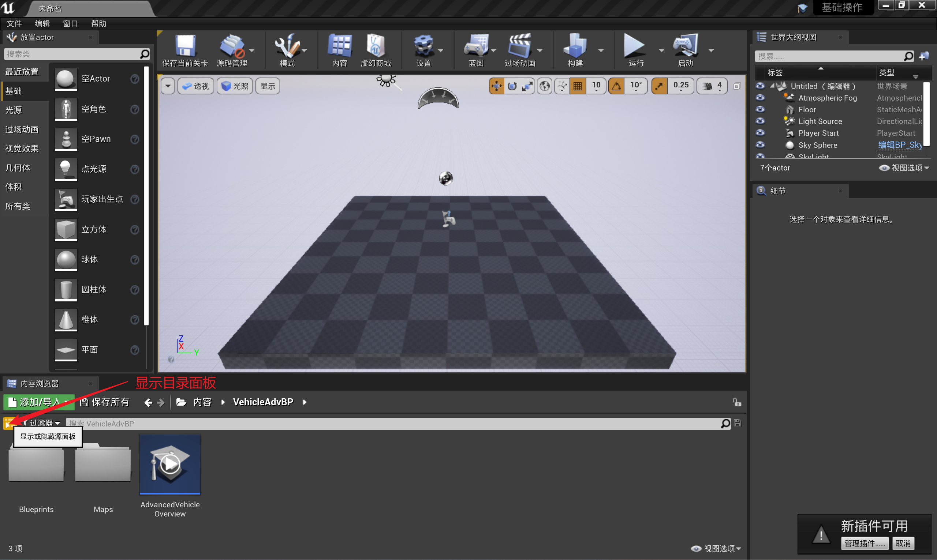Expand the Play (运行) options dropdown arrow

(x=661, y=50)
